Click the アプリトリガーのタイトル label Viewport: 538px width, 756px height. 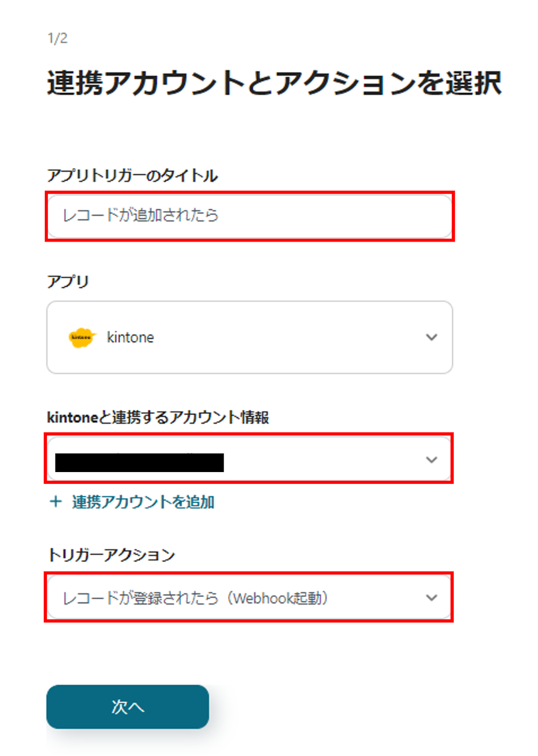pyautogui.click(x=132, y=176)
